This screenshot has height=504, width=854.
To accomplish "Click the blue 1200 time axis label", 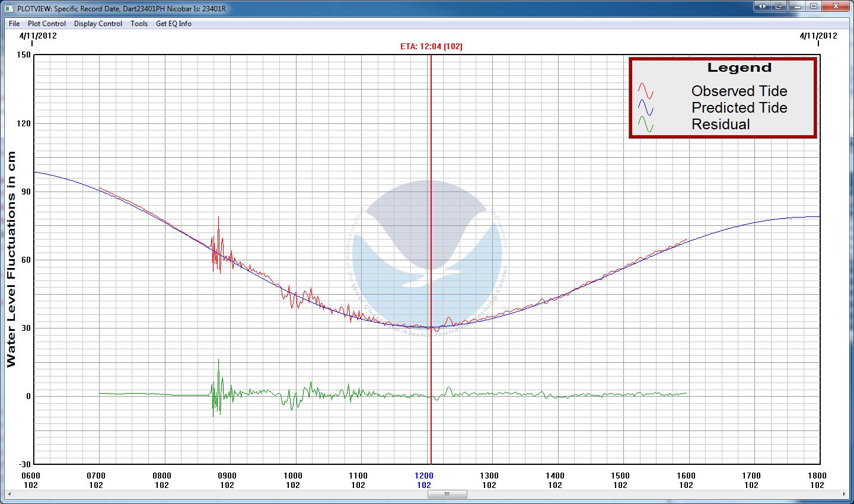I will [424, 476].
